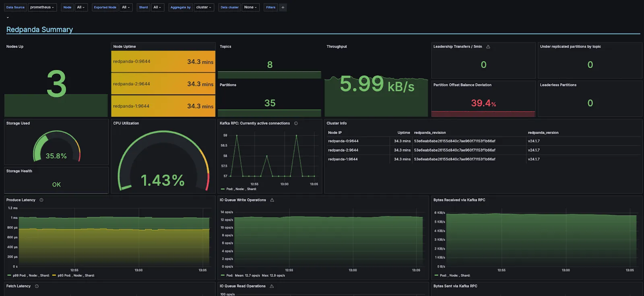644x296 pixels.
Task: Click the Redpanda Summary row title
Action: tap(39, 29)
